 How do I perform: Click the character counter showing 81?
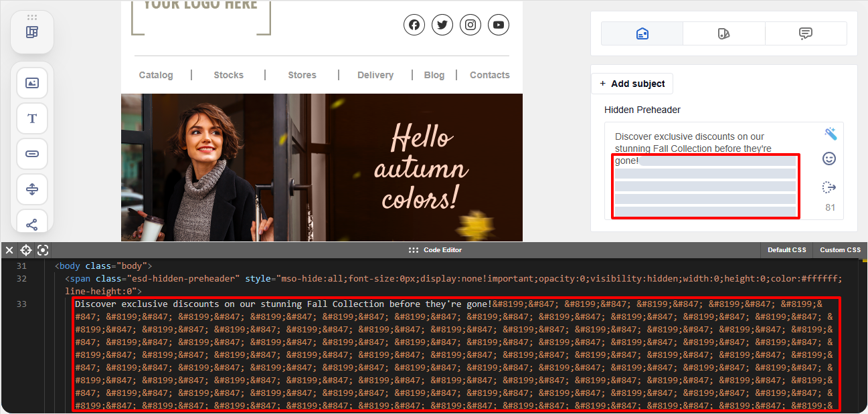click(830, 207)
